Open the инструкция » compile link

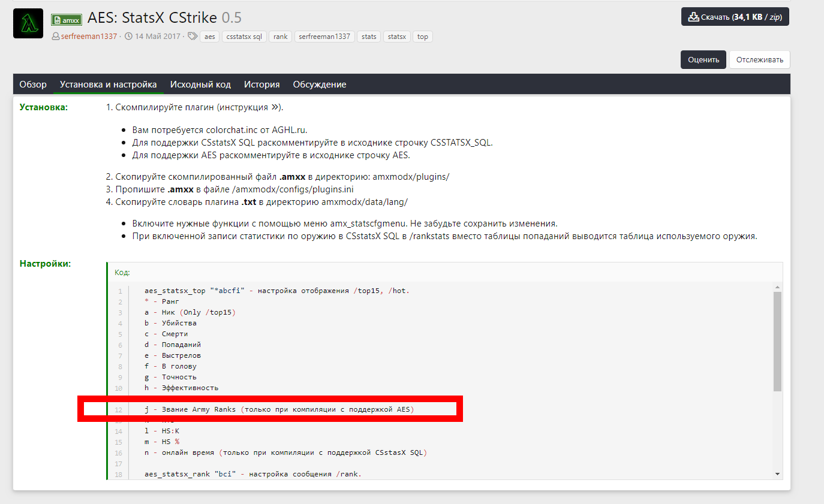(x=249, y=107)
